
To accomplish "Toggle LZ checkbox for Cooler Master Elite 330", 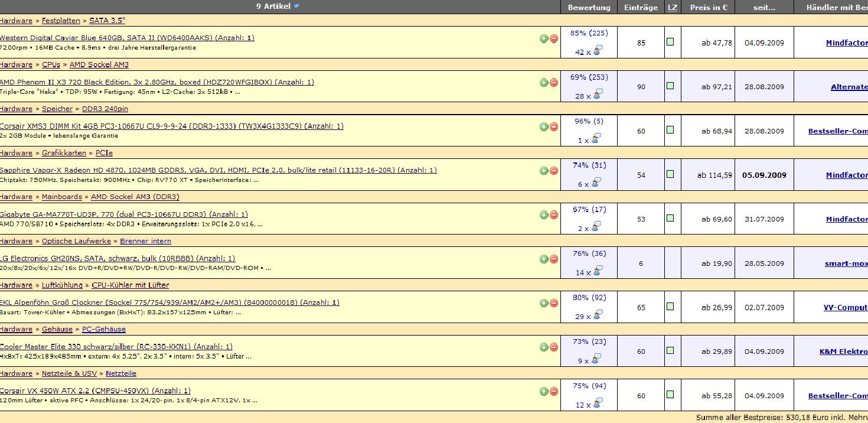I will point(670,350).
